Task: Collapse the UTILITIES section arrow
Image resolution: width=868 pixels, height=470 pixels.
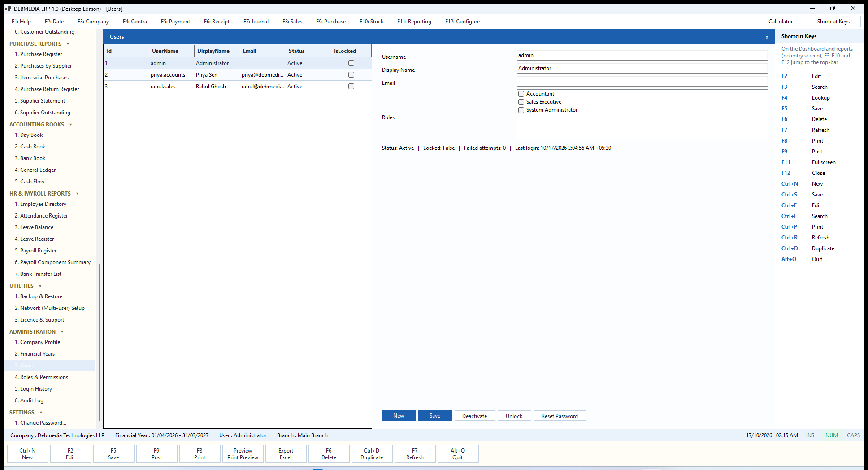Action: click(x=40, y=286)
